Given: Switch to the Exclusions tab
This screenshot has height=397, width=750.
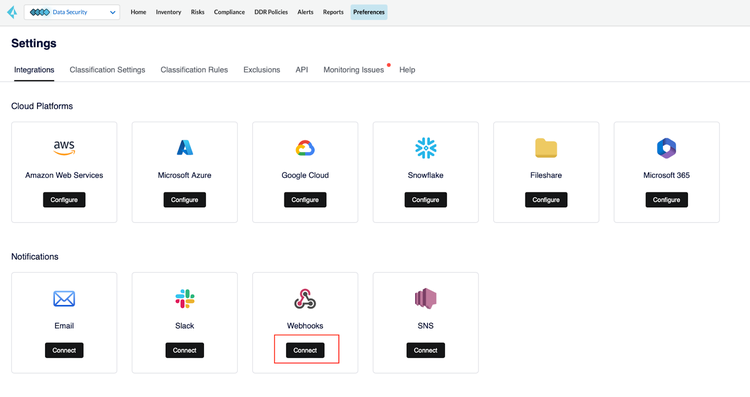Looking at the screenshot, I should pos(262,70).
